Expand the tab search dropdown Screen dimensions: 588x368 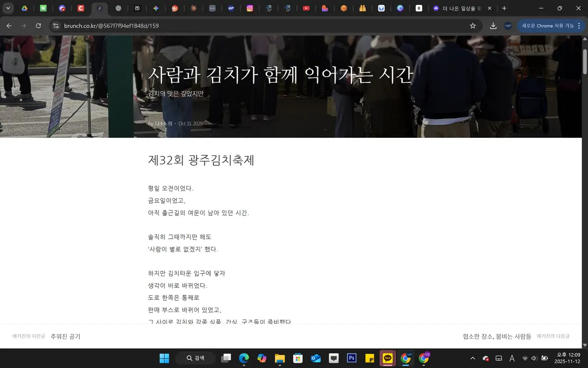[8, 8]
